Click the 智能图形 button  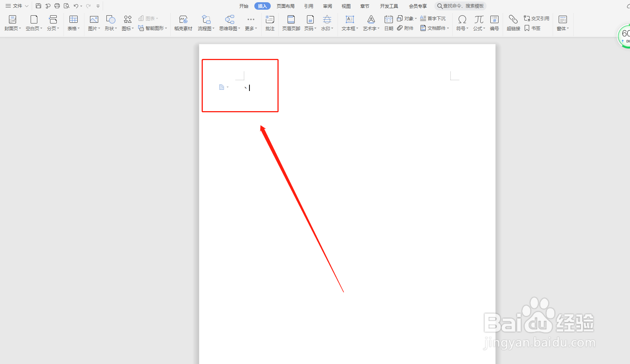pyautogui.click(x=153, y=28)
